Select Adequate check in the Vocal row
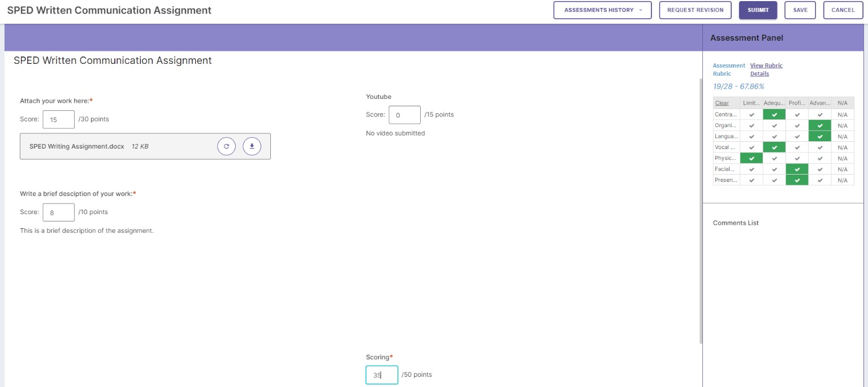The height and width of the screenshot is (387, 868). point(774,147)
